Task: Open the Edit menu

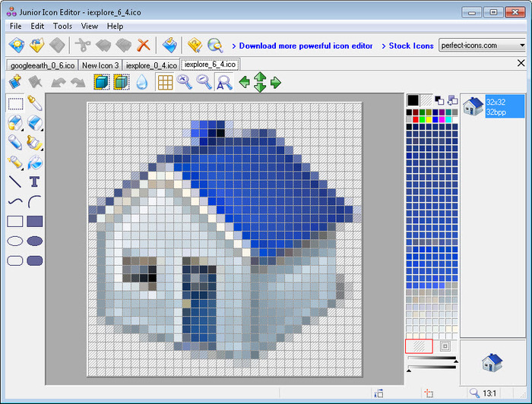Action: click(x=37, y=26)
